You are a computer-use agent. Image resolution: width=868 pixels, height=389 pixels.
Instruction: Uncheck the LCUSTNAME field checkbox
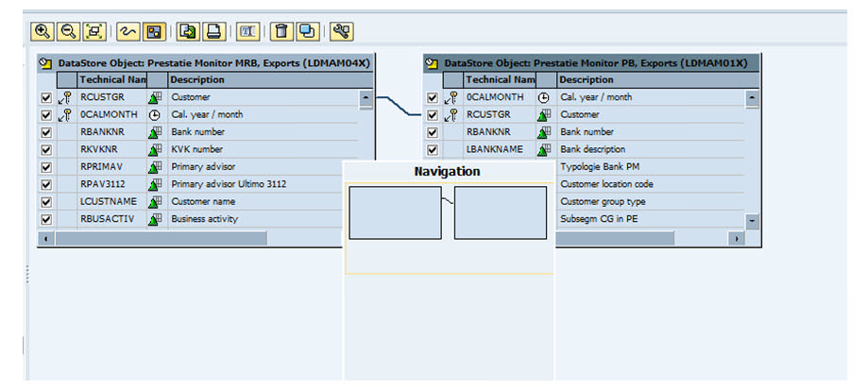coord(45,202)
